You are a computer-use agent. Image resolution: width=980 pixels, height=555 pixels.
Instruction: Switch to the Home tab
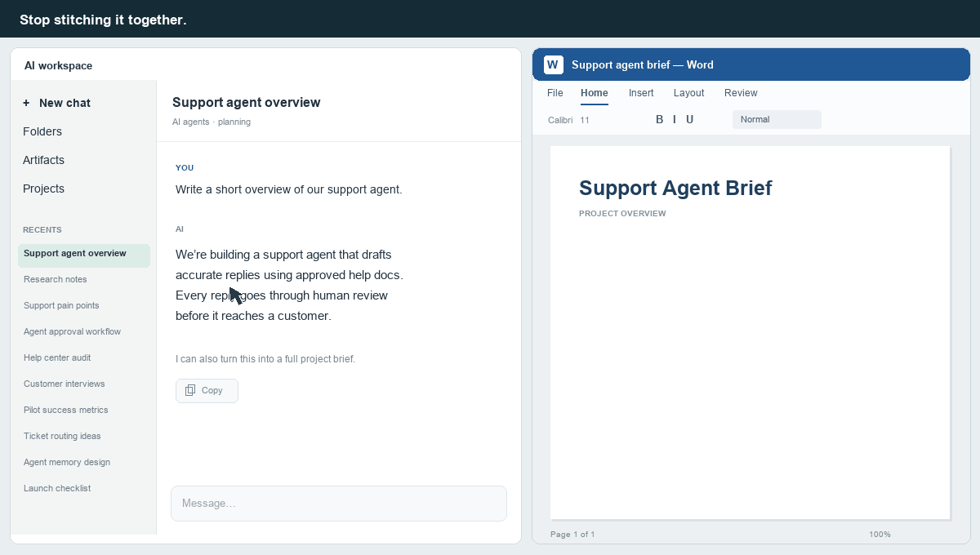(595, 93)
